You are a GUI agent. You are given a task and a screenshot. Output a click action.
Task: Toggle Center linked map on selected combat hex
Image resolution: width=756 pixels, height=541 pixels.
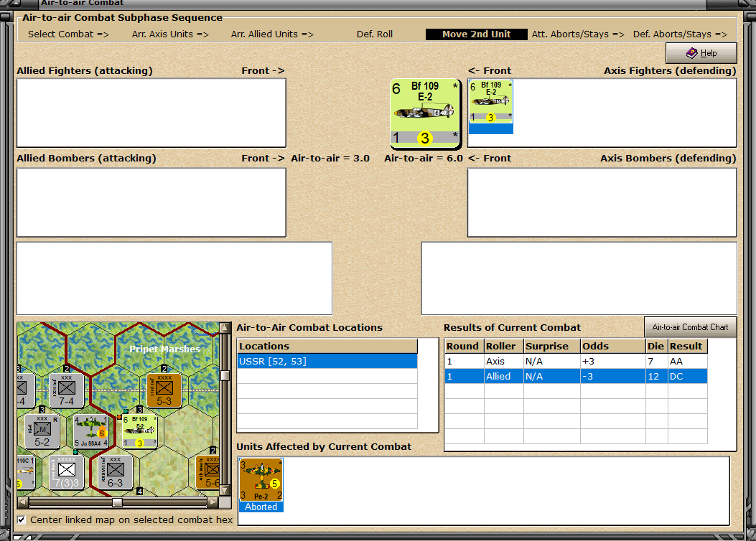[x=22, y=519]
